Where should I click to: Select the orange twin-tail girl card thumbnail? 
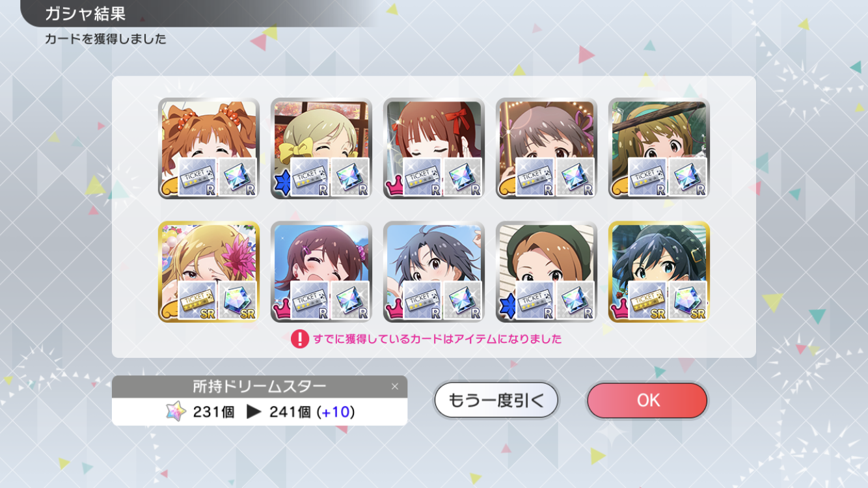(209, 148)
